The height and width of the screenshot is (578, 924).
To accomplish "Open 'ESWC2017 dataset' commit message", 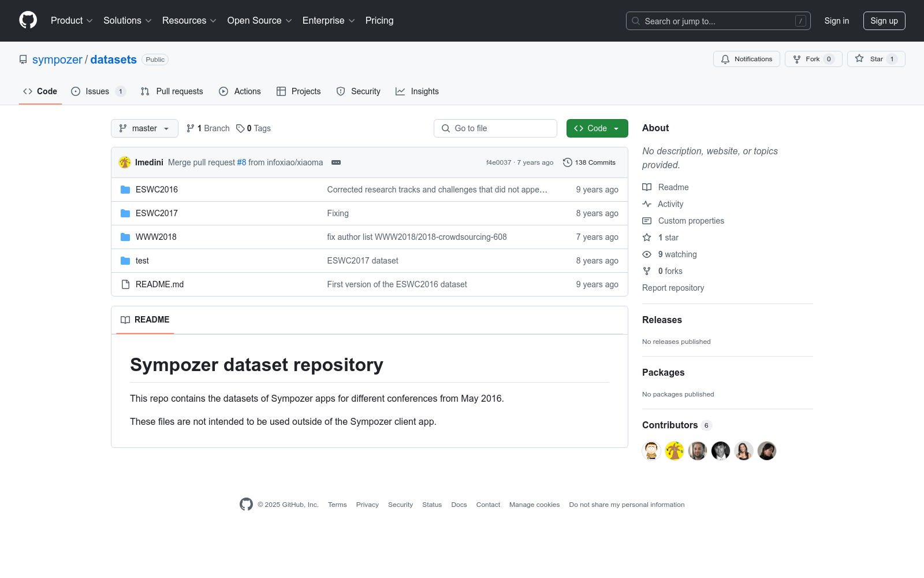I will [x=363, y=261].
